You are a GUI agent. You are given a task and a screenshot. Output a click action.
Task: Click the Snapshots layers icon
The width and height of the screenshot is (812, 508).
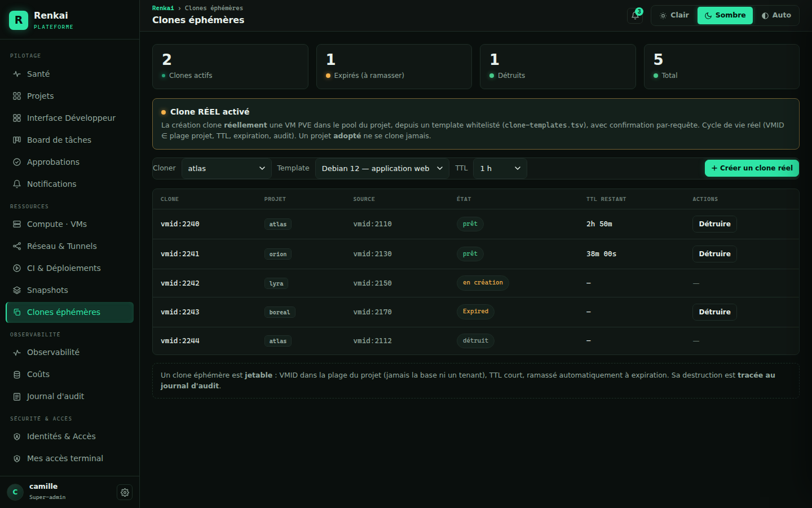17,290
